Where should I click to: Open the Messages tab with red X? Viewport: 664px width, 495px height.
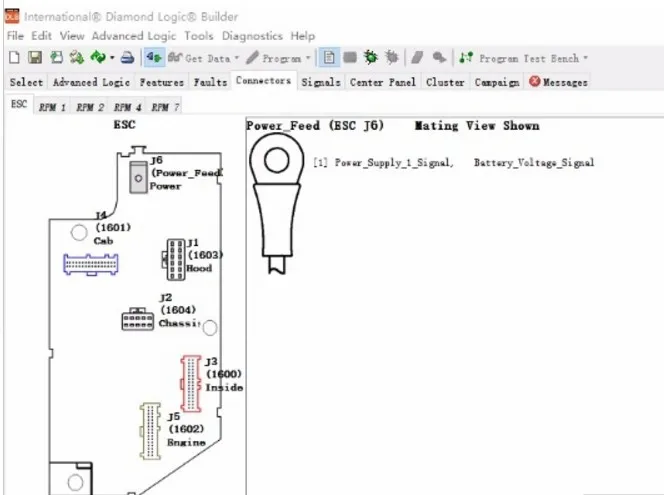tap(559, 82)
